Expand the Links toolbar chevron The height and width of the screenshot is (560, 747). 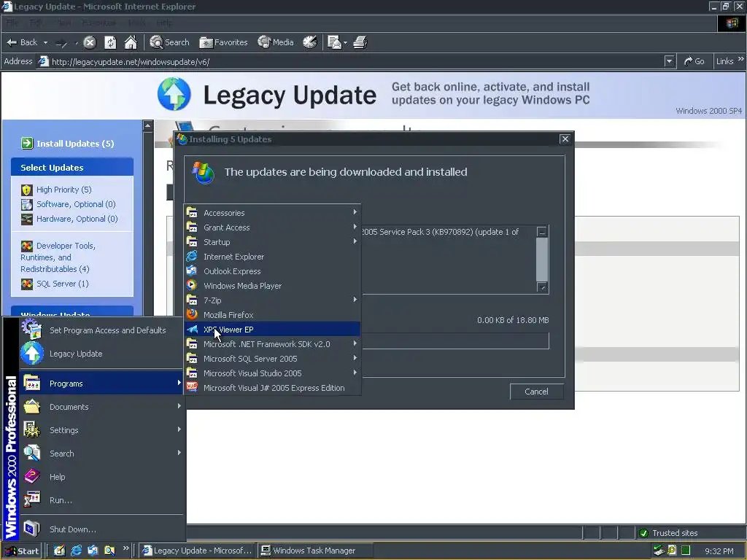(741, 59)
